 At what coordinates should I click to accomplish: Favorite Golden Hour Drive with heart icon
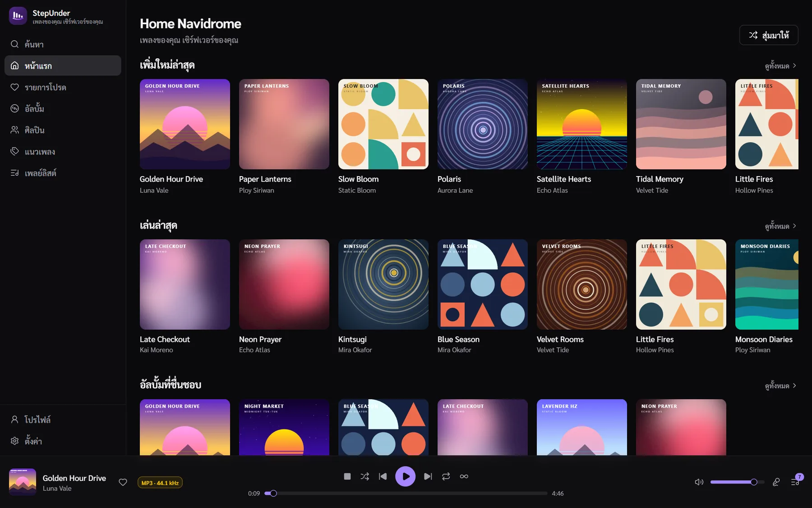123,482
